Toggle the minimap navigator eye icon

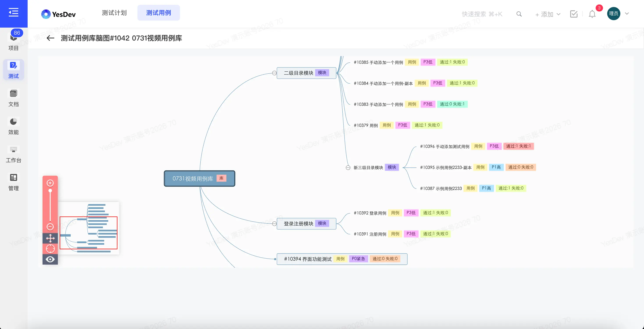tap(50, 259)
